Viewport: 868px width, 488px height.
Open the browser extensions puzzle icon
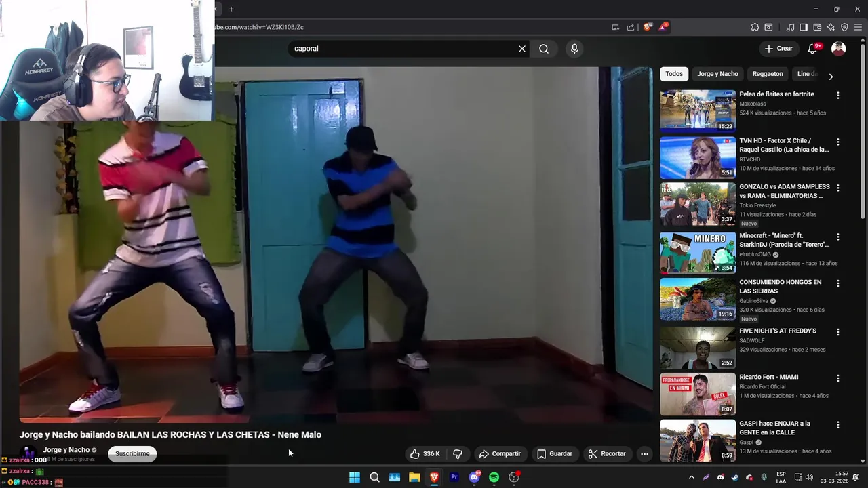755,27
